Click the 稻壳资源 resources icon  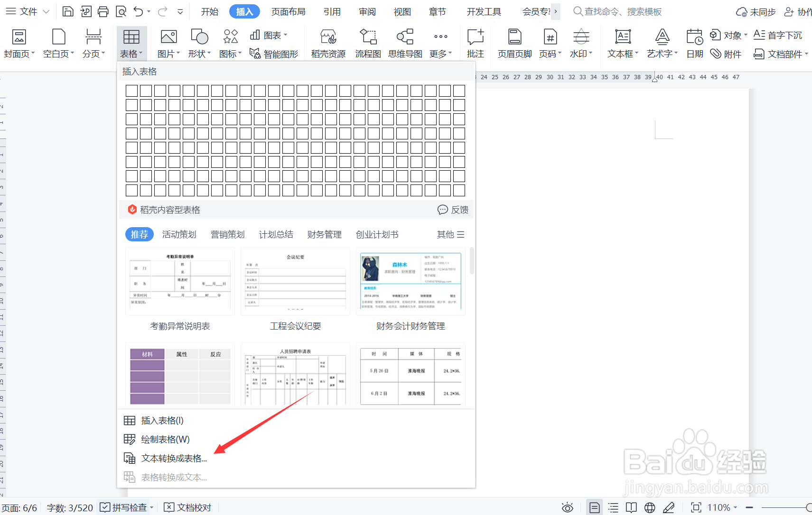click(x=327, y=43)
